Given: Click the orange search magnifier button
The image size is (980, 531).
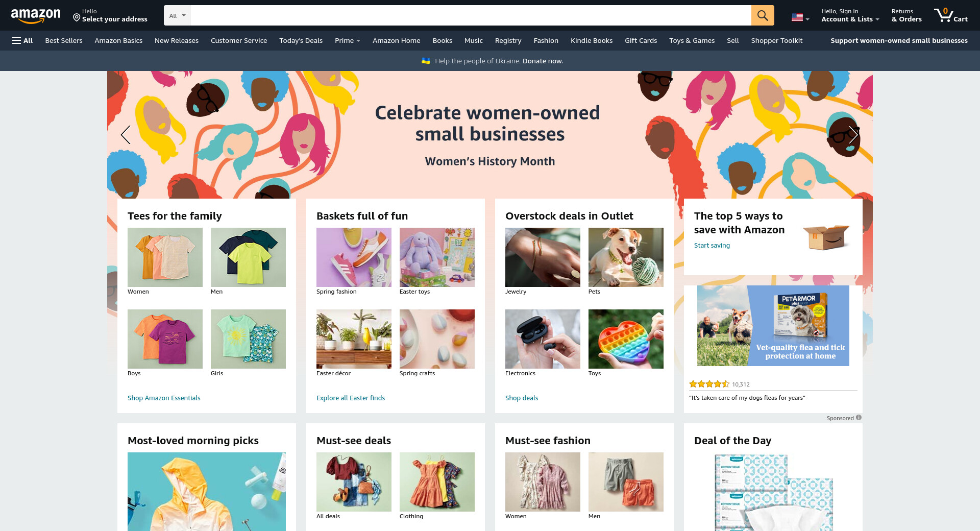Looking at the screenshot, I should coord(763,15).
